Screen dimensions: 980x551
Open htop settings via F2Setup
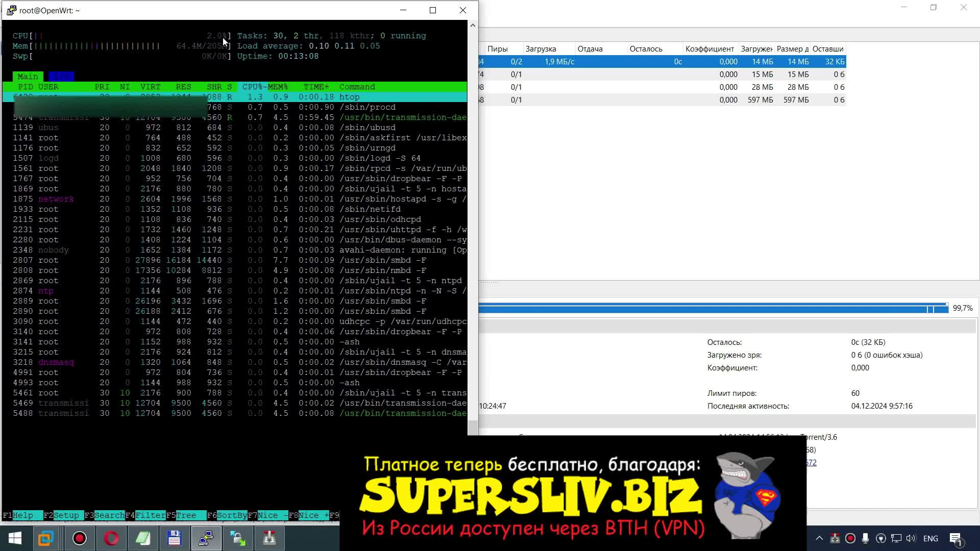click(x=62, y=515)
